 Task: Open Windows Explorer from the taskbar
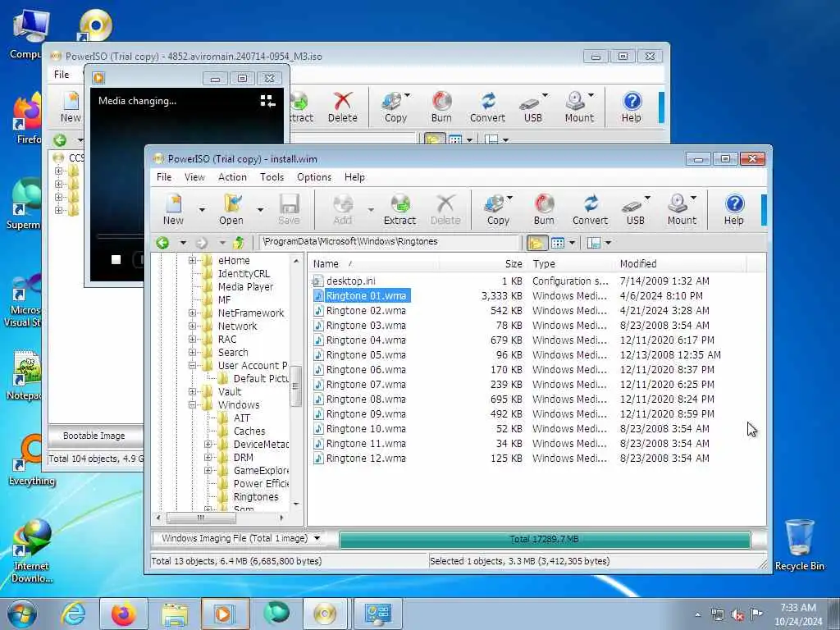175,614
